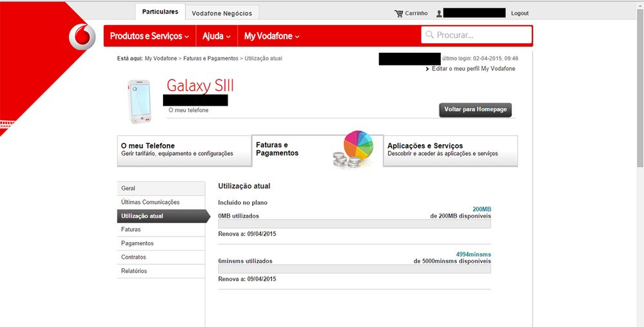Screen dimensions: 644x327
Task: Open the My Vodafone dropdown
Action: [271, 36]
